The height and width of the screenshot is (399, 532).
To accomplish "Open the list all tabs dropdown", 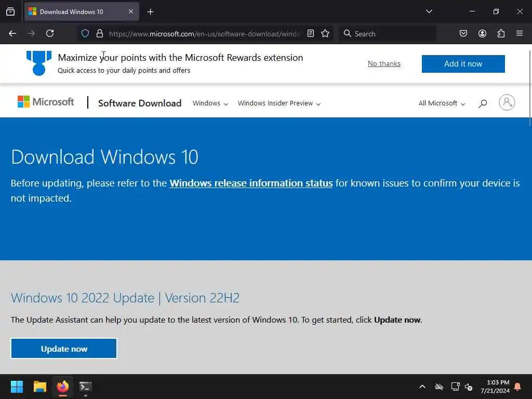I will point(429,11).
